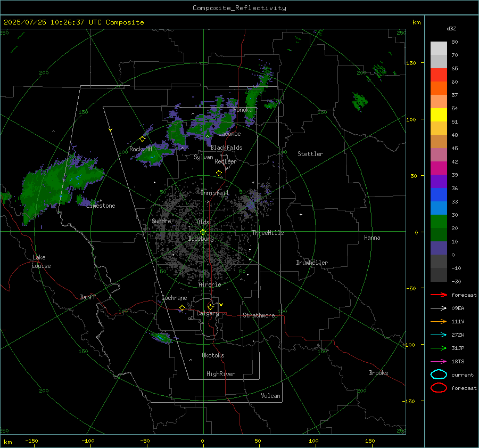Select the dark orange 57-60 dBZ swatch

[x=439, y=88]
